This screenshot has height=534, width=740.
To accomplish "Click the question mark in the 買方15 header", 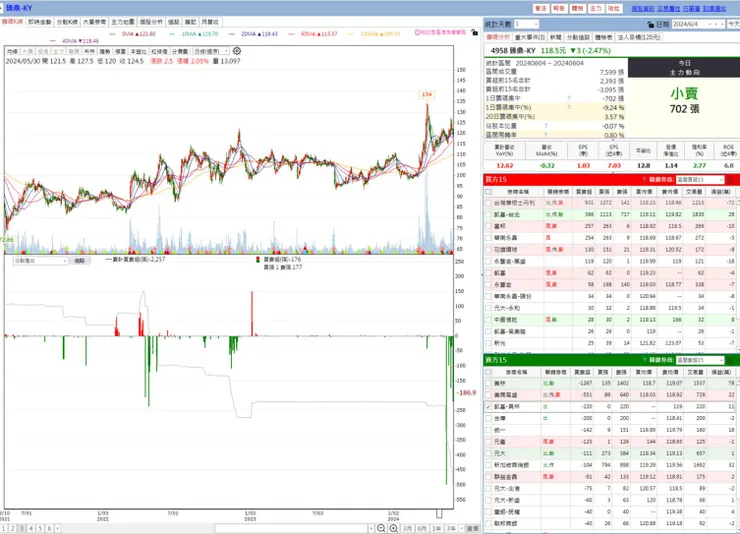I will tap(644, 180).
